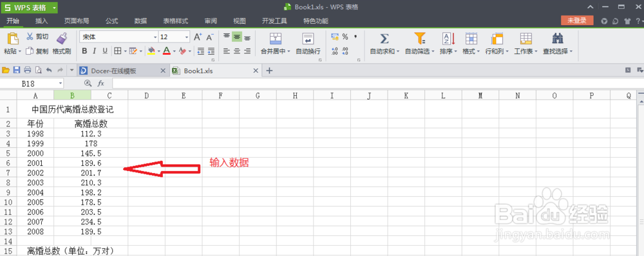Click the plus button to add new document tab
Image resolution: width=644 pixels, height=256 pixels.
269,71
